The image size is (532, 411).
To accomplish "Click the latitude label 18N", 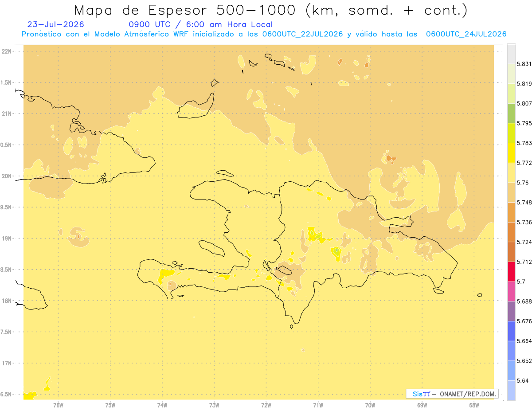I will [x=7, y=301].
